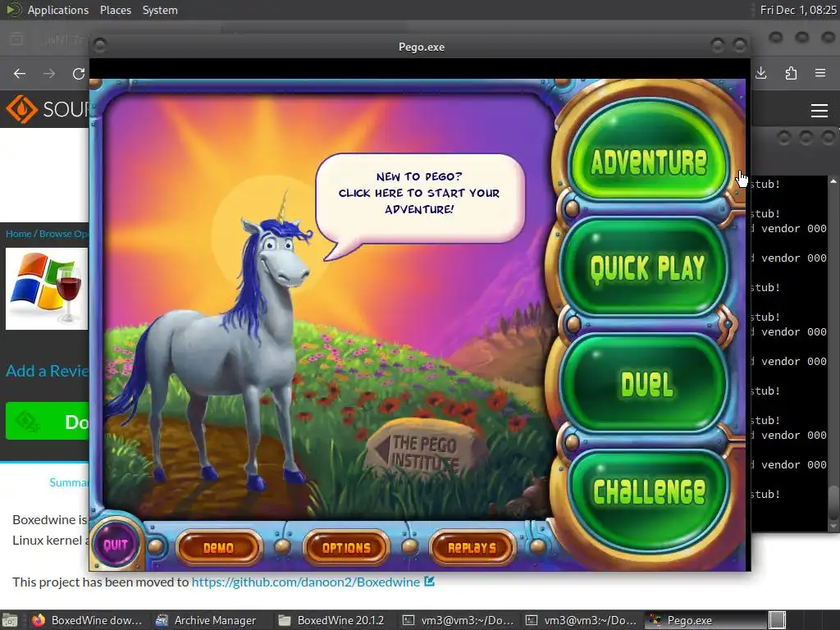This screenshot has width=840, height=630.
Task: Open the SourceForge site navigation menu
Action: point(819,111)
